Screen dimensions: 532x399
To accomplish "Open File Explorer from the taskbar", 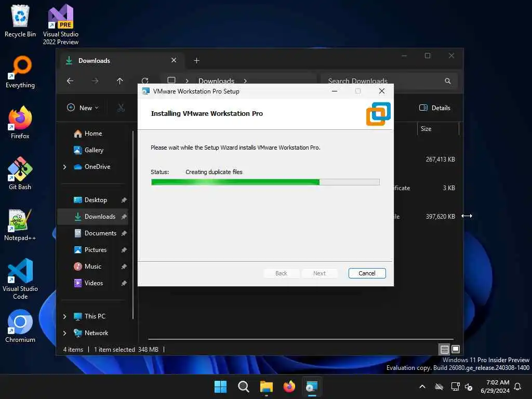I will click(x=267, y=387).
